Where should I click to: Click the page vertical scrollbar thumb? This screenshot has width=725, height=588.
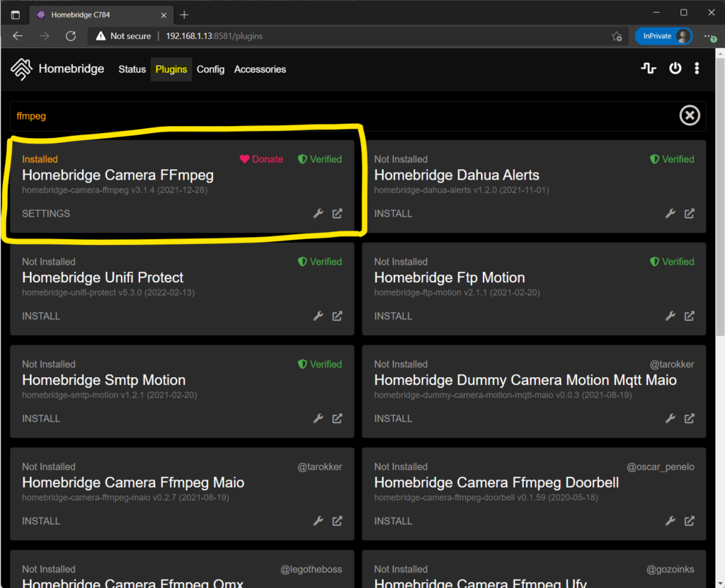tap(720, 197)
